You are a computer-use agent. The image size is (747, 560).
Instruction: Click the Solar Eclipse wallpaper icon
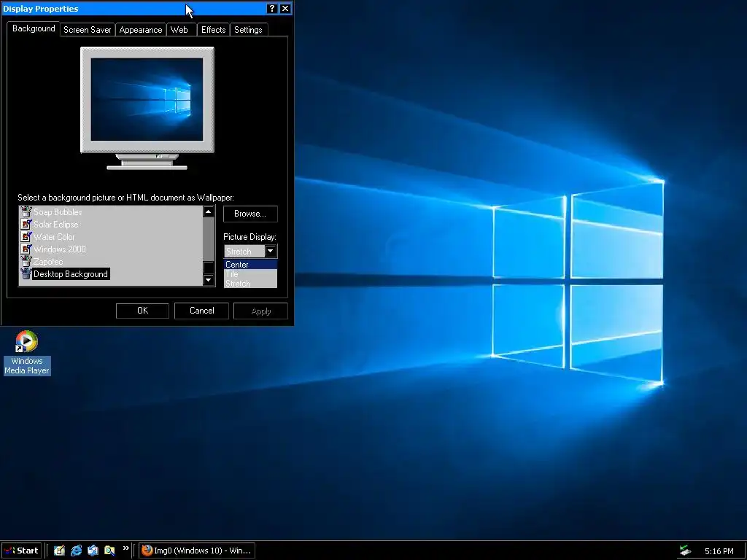click(26, 224)
